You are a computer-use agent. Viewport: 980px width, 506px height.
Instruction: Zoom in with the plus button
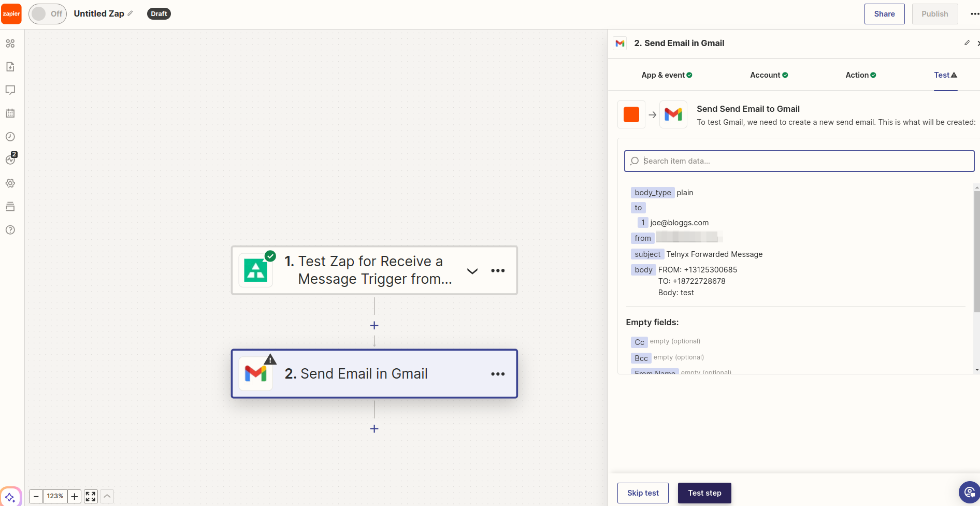(74, 497)
